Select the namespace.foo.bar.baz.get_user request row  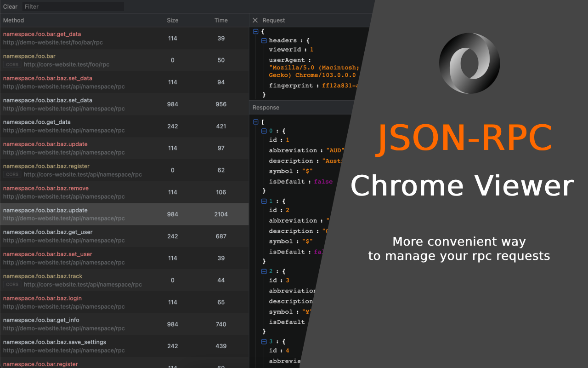(x=124, y=236)
